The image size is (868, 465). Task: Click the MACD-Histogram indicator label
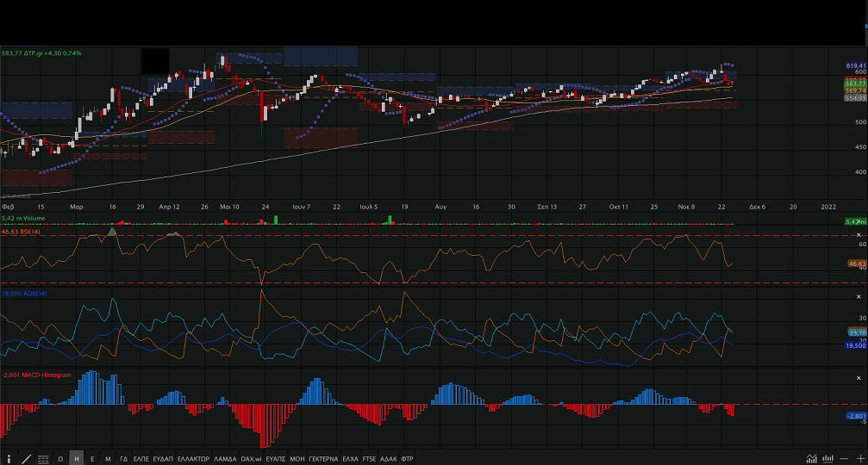pos(30,375)
